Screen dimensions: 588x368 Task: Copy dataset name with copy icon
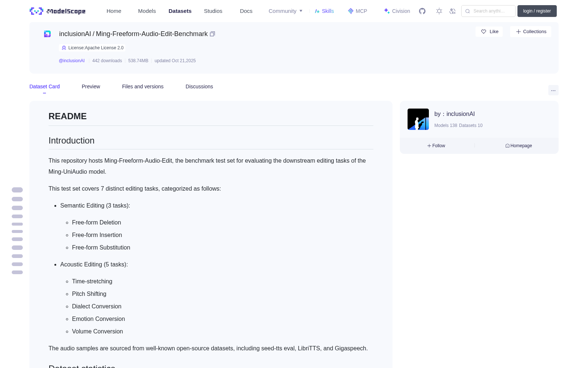pyautogui.click(x=212, y=34)
